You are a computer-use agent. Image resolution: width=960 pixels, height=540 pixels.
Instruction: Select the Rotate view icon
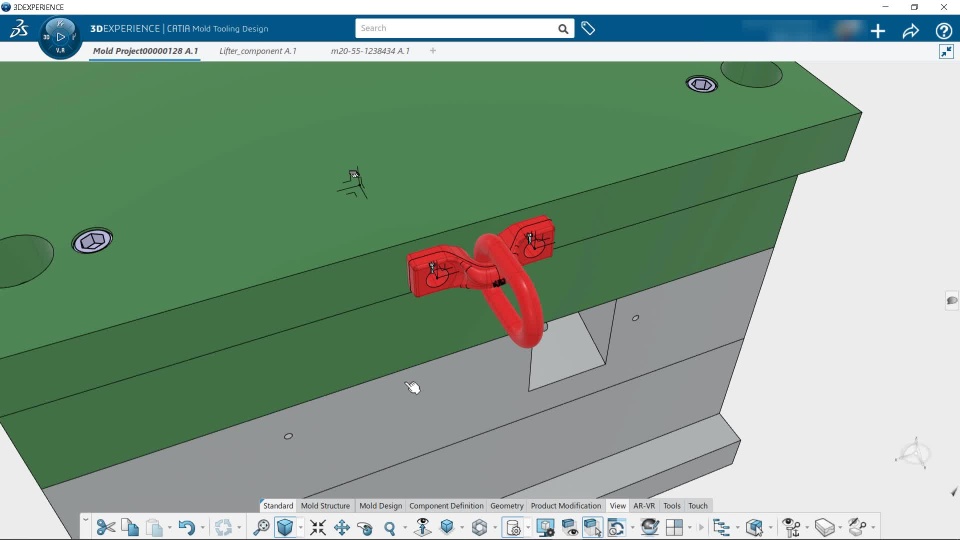[366, 527]
